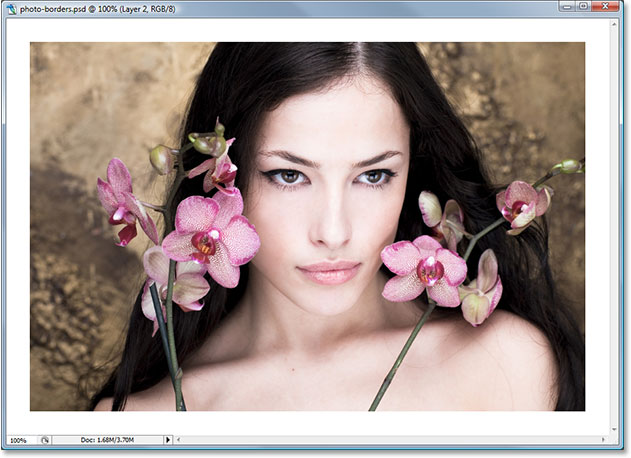Click the vertical scrollbar down arrow

pyautogui.click(x=614, y=429)
